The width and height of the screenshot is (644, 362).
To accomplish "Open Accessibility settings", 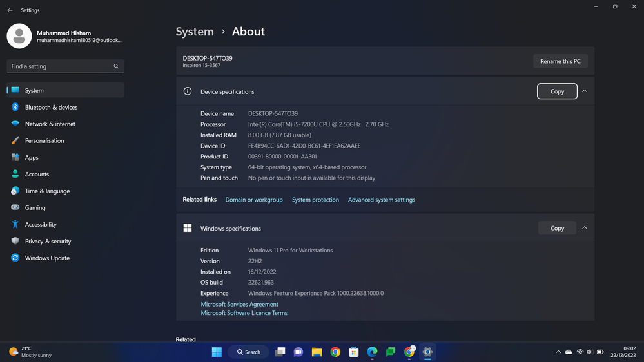I will [x=65, y=225].
